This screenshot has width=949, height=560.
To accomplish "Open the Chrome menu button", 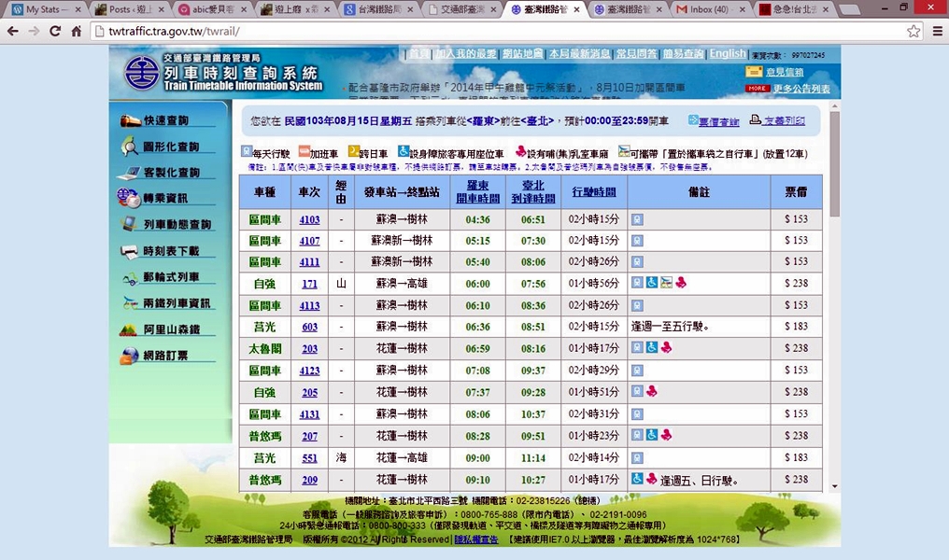I will click(x=936, y=31).
